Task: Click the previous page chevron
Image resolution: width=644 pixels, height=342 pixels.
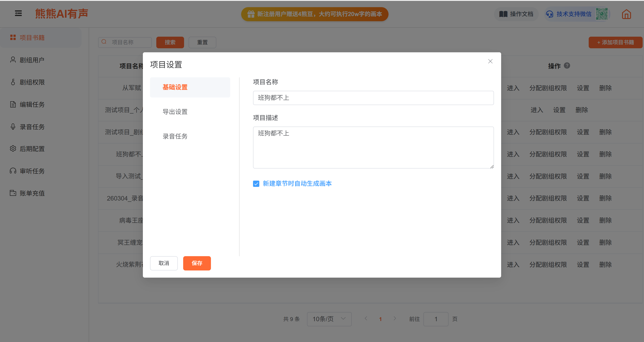Action: (366, 319)
